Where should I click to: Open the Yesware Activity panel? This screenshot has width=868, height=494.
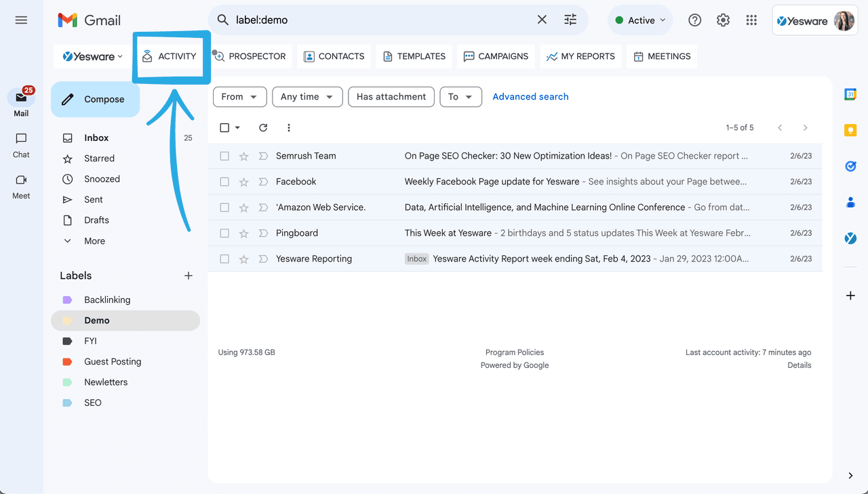click(x=170, y=56)
